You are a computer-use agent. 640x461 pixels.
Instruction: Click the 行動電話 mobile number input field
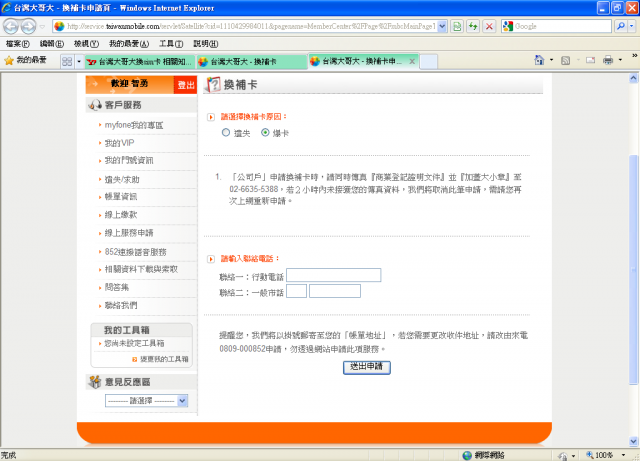pyautogui.click(x=333, y=275)
